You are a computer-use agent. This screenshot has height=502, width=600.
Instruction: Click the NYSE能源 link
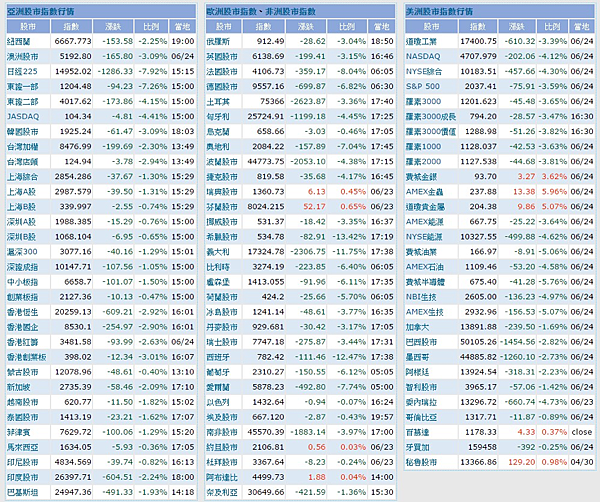(x=424, y=237)
